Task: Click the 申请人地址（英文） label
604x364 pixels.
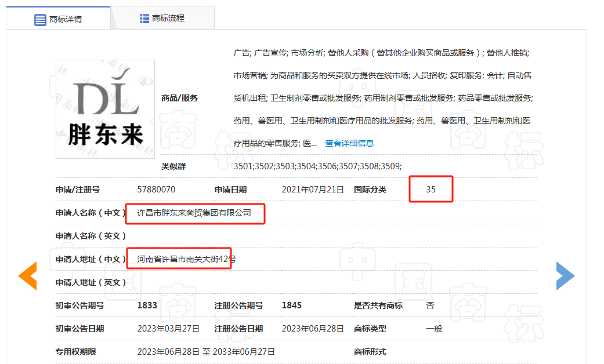Action: tap(91, 282)
